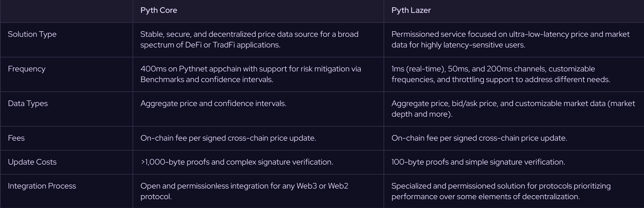Click the open and permissionless integration cell

[x=244, y=191]
